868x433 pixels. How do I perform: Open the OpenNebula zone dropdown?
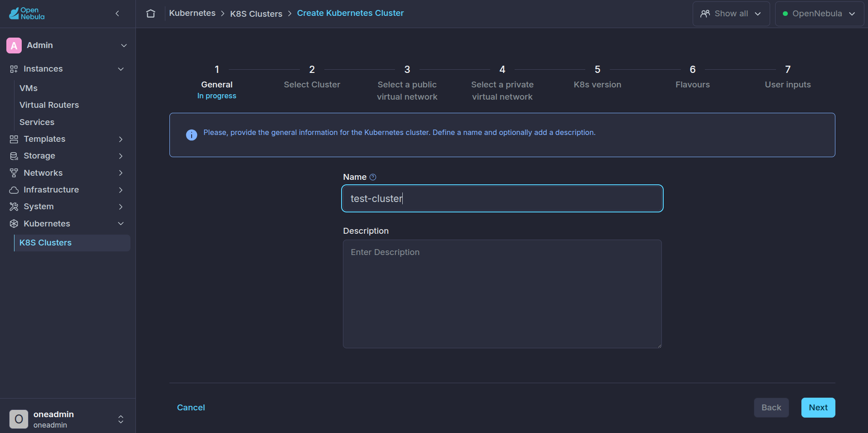pyautogui.click(x=819, y=14)
